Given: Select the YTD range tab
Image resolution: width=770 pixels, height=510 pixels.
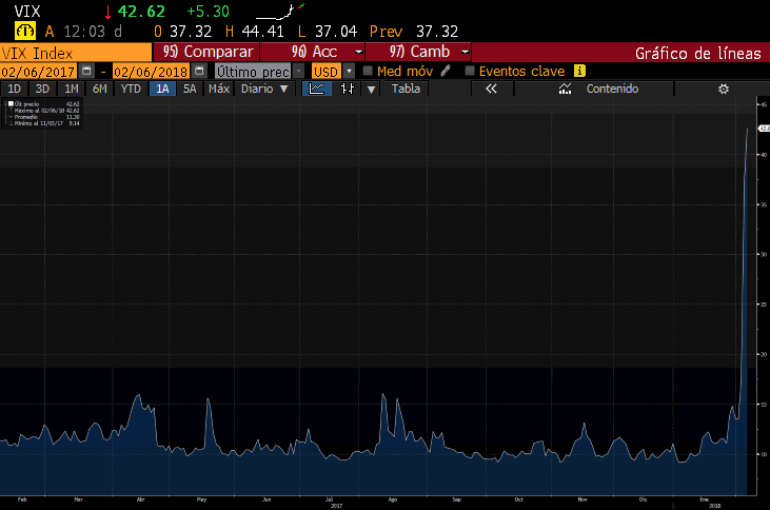Looking at the screenshot, I should [131, 89].
